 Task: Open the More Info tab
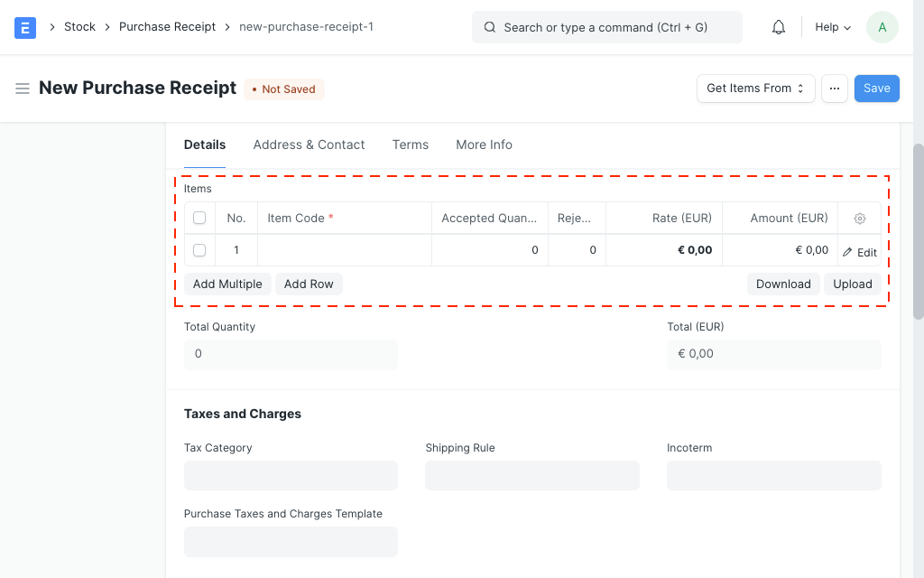[x=484, y=144]
